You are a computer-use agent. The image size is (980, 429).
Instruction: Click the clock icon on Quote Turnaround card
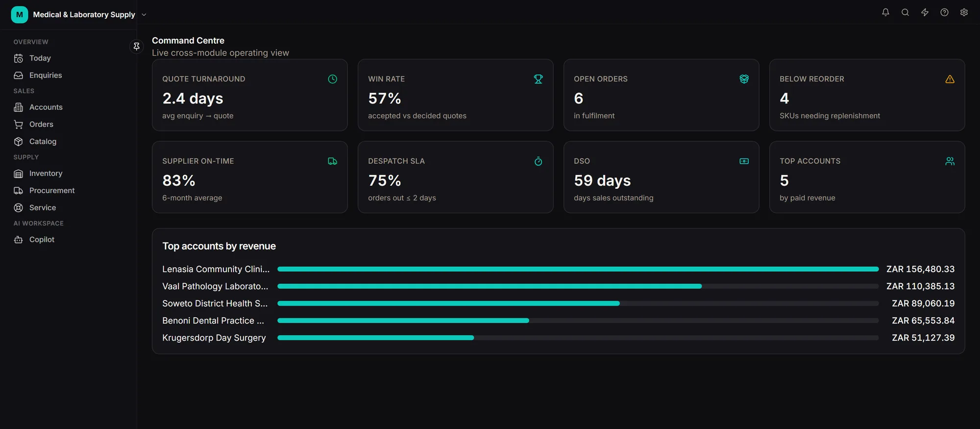pyautogui.click(x=332, y=79)
